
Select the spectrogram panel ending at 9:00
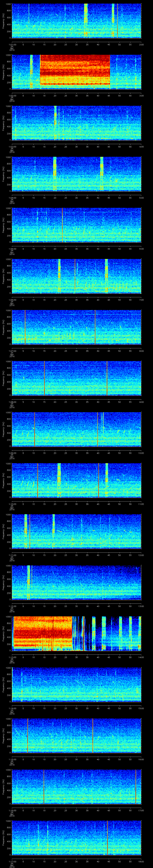77,378
